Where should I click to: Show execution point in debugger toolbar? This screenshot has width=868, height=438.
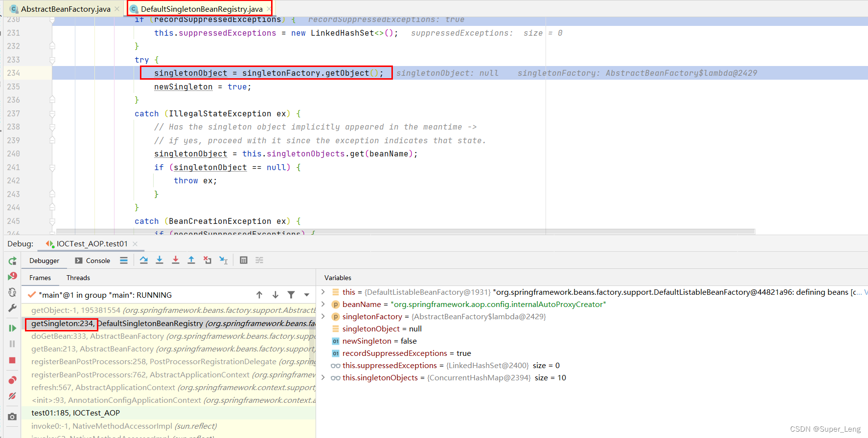(x=124, y=261)
